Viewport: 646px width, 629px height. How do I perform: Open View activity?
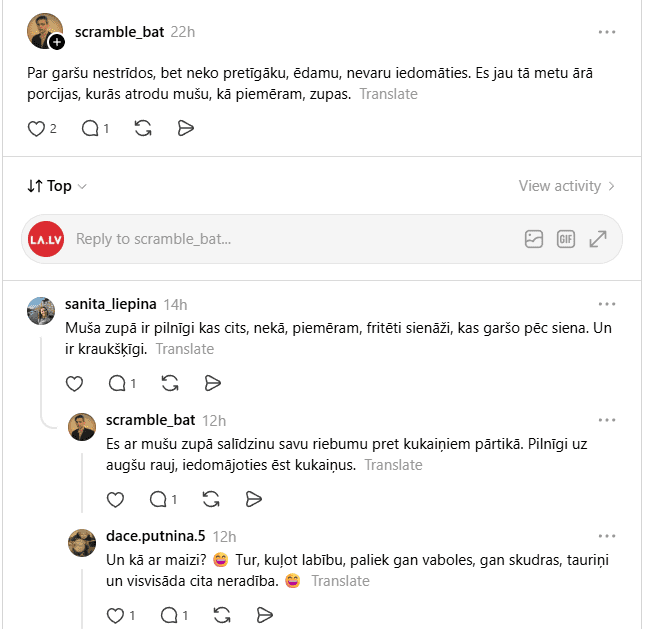[x=566, y=186]
